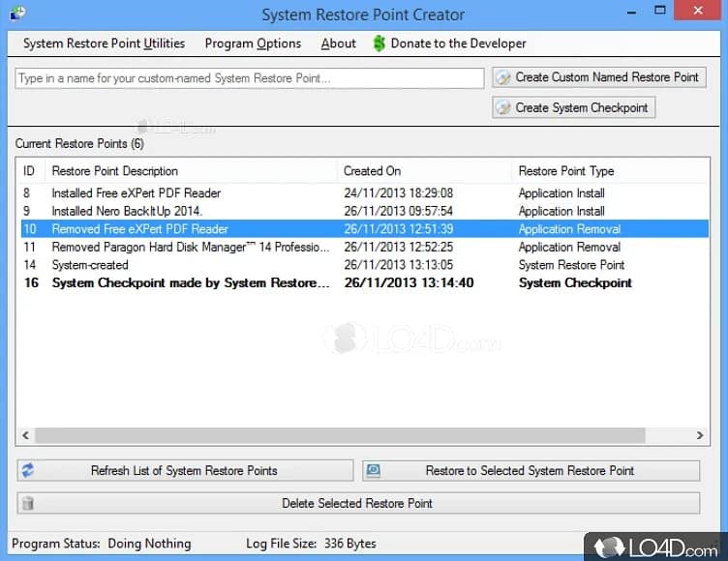Click Refresh List of System Restore Points
The height and width of the screenshot is (561, 728).
pyautogui.click(x=185, y=470)
